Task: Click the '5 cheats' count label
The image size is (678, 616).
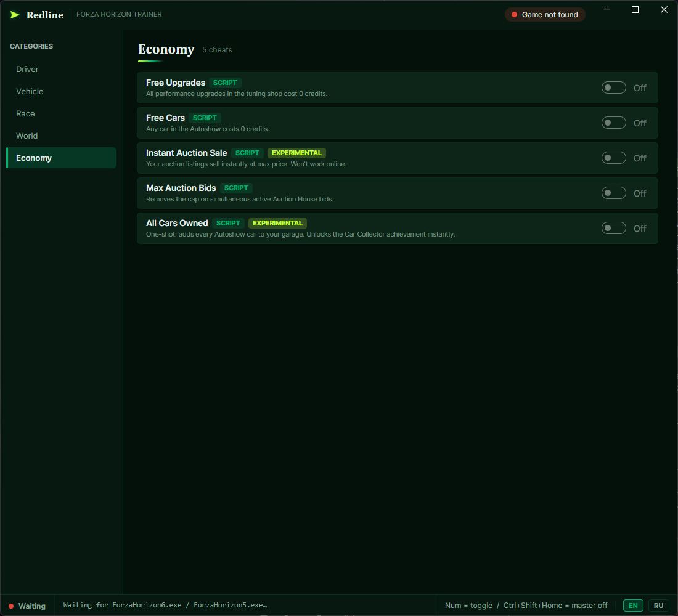Action: [x=217, y=50]
